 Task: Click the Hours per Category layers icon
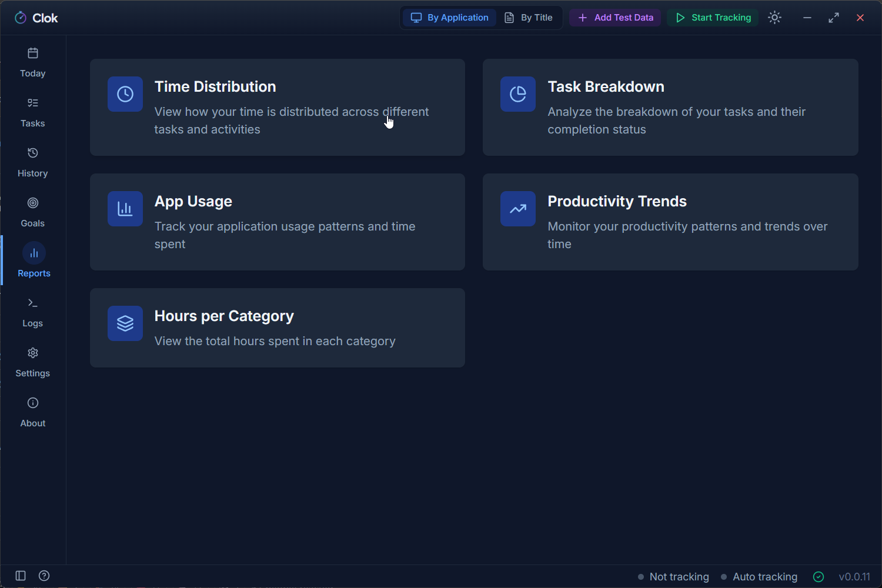[125, 323]
